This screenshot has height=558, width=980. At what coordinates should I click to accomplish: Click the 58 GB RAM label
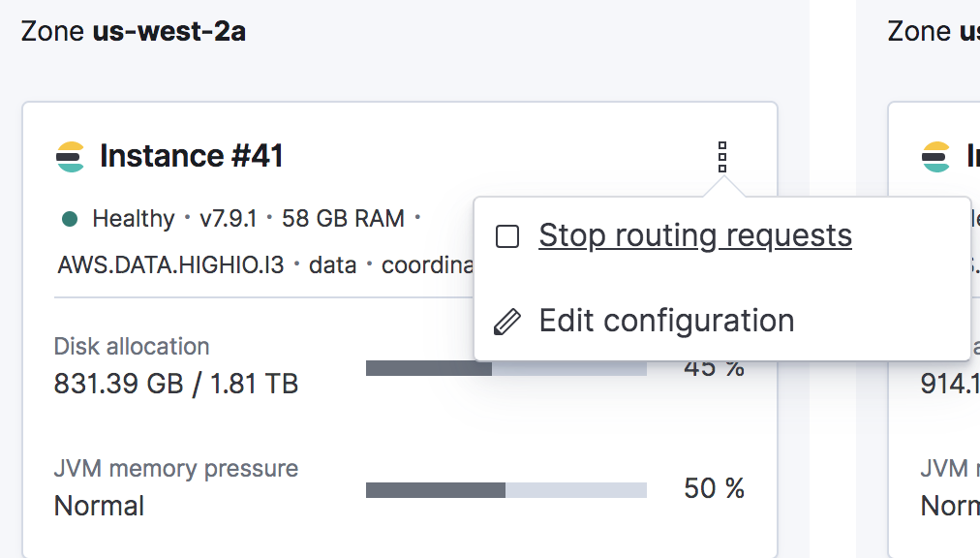[x=343, y=219]
